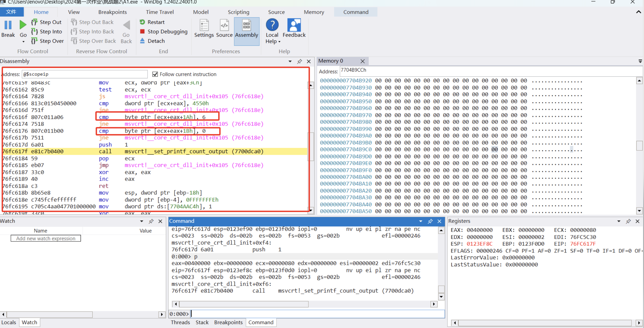Stop Debugging via the red square icon
644x328 pixels.
point(142,31)
